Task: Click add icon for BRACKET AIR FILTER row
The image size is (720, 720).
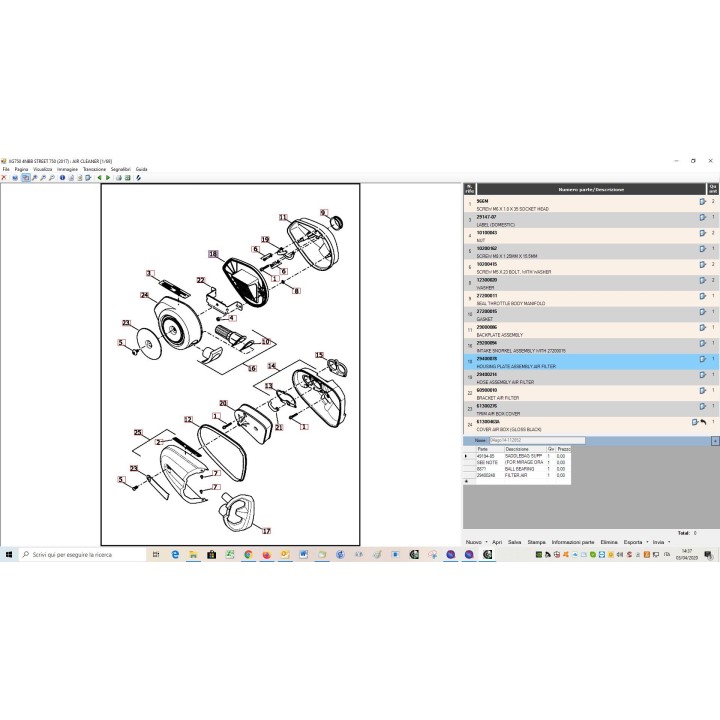Action: click(x=703, y=390)
